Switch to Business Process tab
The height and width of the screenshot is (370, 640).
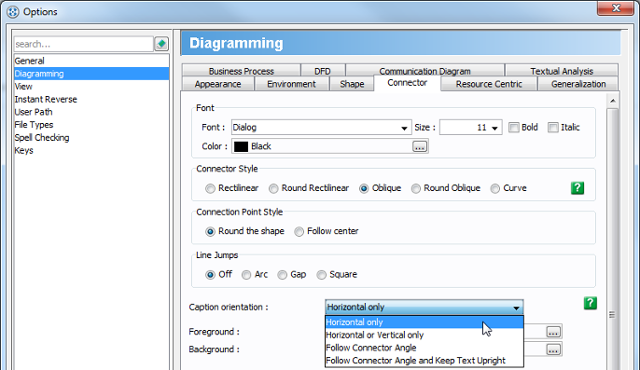pyautogui.click(x=241, y=71)
